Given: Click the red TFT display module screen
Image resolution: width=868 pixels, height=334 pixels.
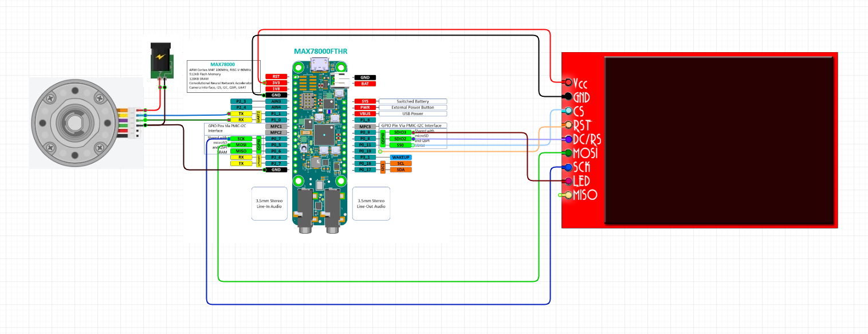Looking at the screenshot, I should point(718,140).
